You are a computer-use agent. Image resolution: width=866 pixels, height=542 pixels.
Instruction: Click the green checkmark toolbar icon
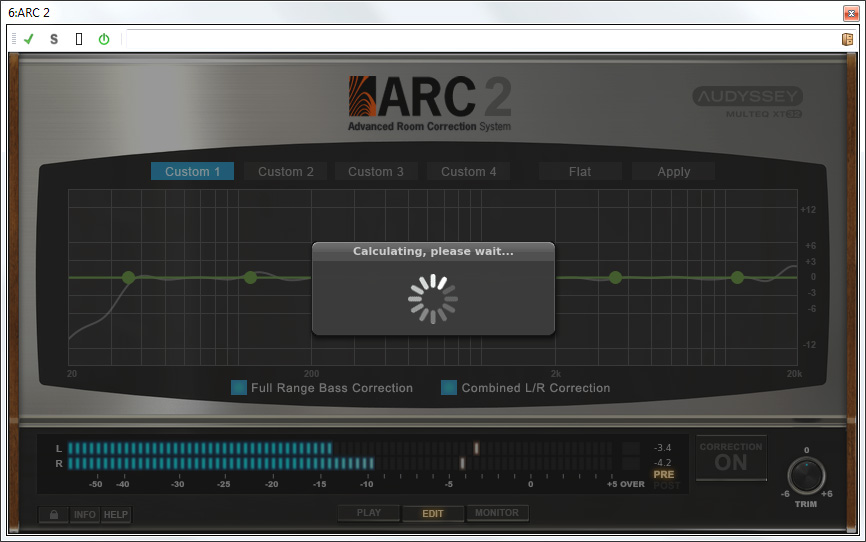pyautogui.click(x=29, y=39)
